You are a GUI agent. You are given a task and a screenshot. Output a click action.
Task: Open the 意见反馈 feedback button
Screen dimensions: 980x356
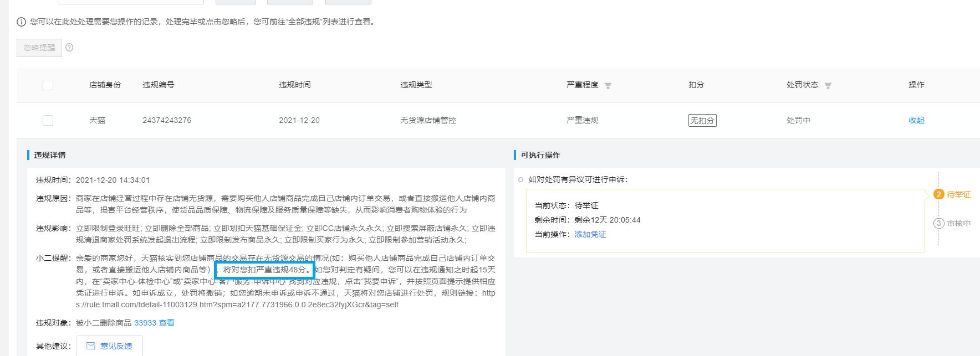(x=109, y=346)
